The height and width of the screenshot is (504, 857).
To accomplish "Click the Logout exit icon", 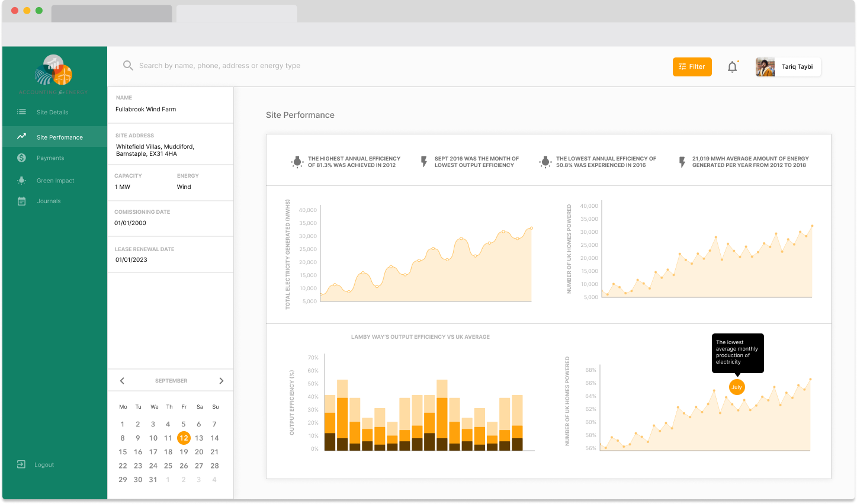I will [x=21, y=464].
